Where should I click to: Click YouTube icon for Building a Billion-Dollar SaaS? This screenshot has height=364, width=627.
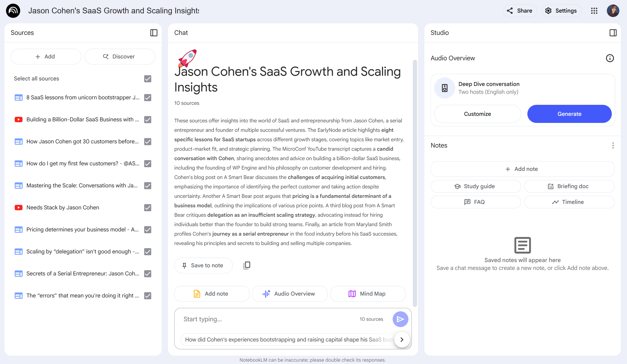coord(18,119)
